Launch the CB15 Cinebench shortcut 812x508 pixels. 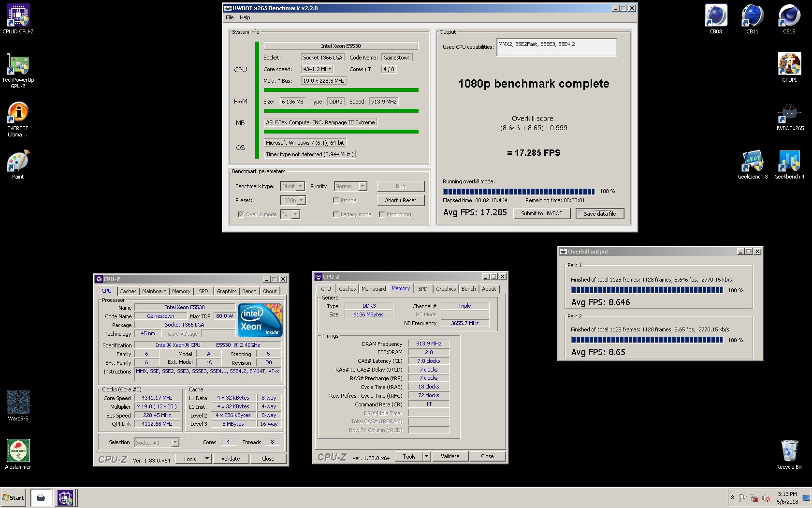click(789, 18)
